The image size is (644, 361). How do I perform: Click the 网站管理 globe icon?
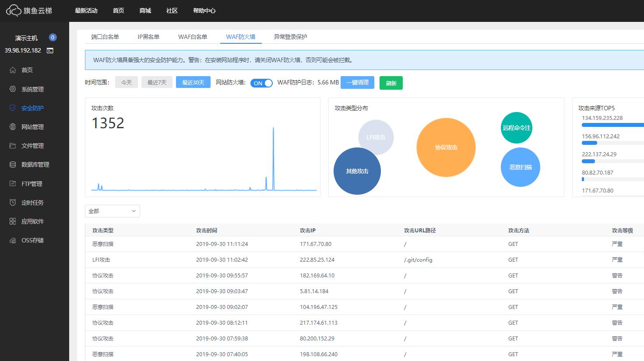[x=13, y=127]
